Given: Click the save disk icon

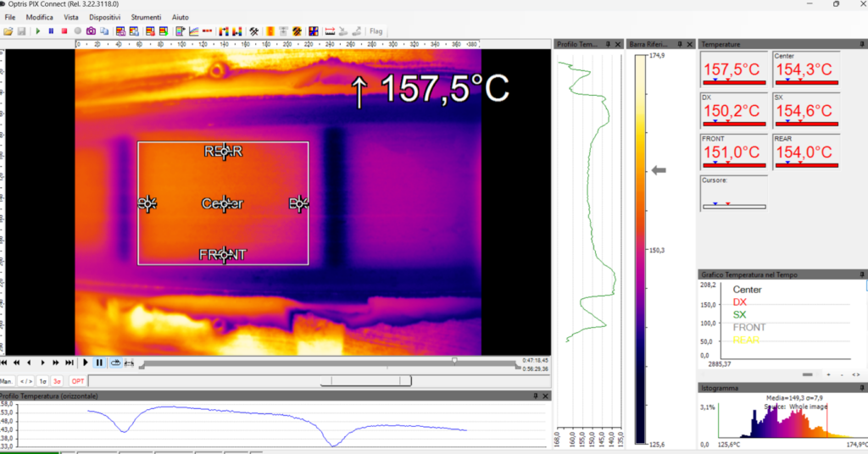Looking at the screenshot, I should click(21, 31).
